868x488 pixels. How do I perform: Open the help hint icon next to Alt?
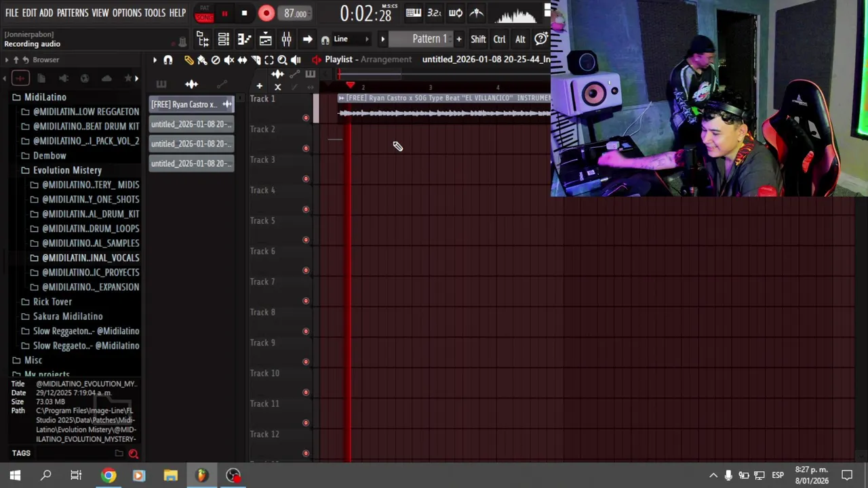click(541, 39)
